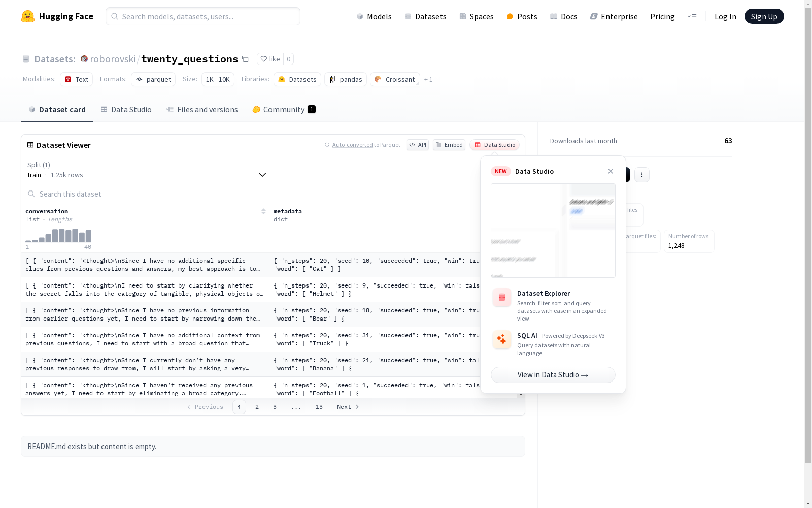Open Enterprise in top navigation

tap(614, 16)
